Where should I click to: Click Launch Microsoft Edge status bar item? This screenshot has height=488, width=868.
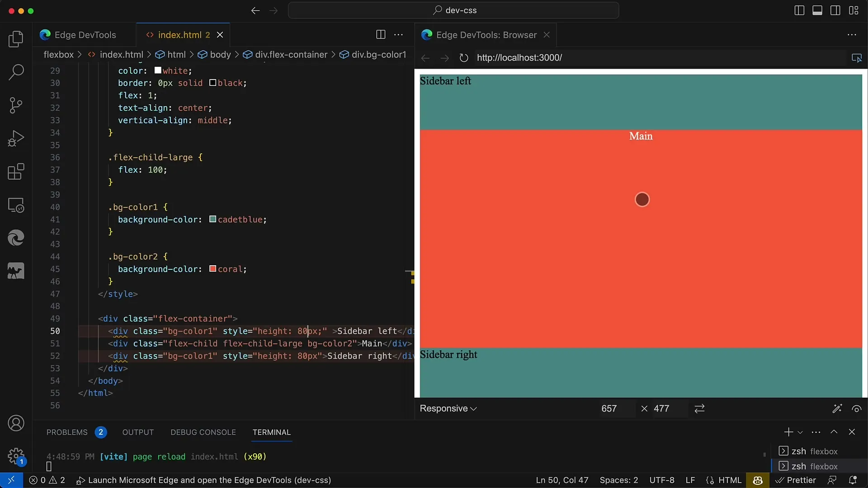click(x=203, y=480)
